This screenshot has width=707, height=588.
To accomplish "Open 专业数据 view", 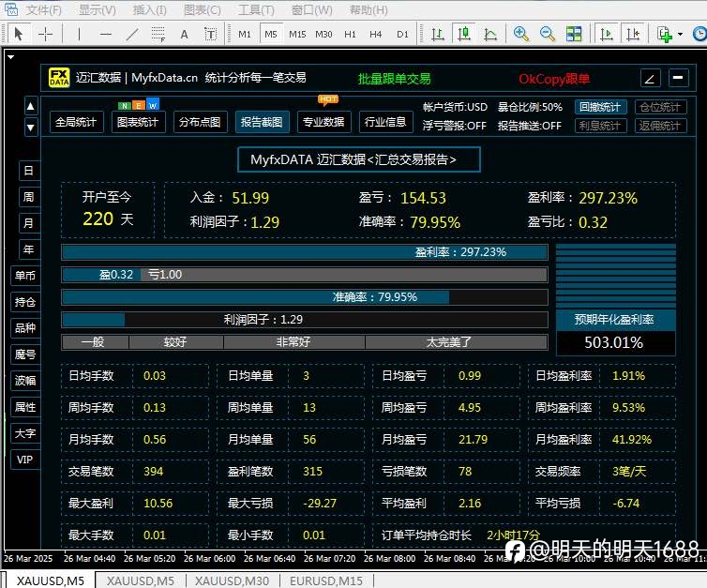I will [323, 122].
